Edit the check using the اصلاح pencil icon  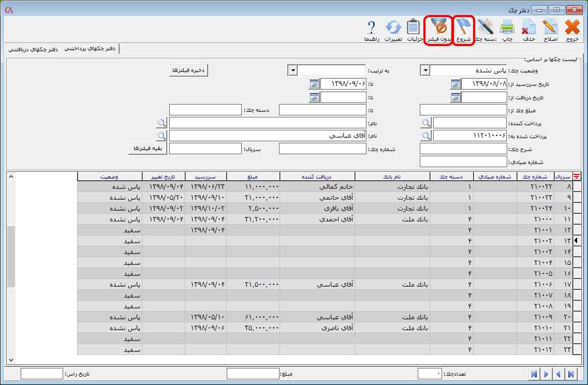click(x=550, y=27)
